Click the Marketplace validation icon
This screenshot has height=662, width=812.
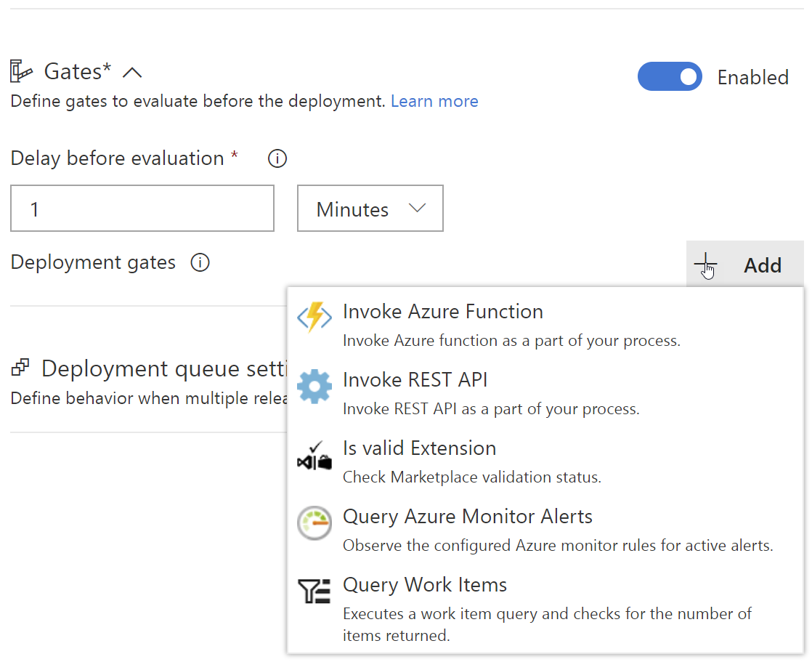click(314, 456)
